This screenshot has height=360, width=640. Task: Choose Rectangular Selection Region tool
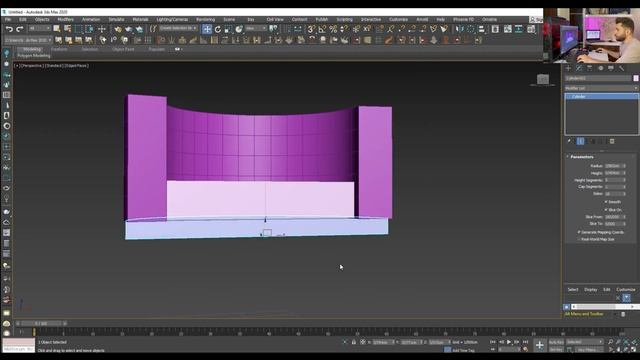coord(78,29)
